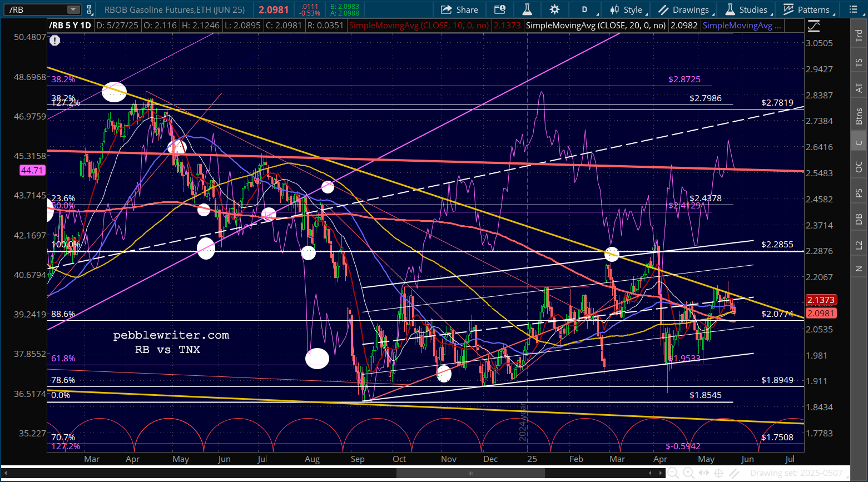Click the 88.6% Fibonacci label
Image resolution: width=868 pixels, height=482 pixels.
coord(63,314)
